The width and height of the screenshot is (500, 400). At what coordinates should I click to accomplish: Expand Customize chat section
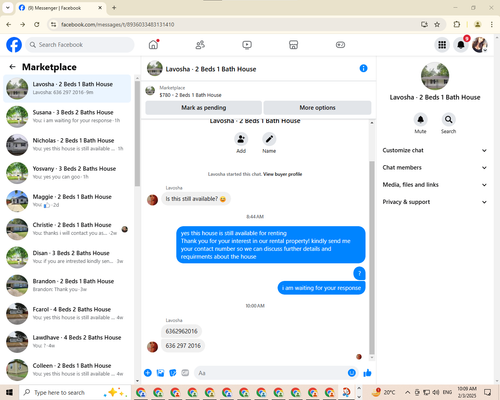(x=435, y=150)
